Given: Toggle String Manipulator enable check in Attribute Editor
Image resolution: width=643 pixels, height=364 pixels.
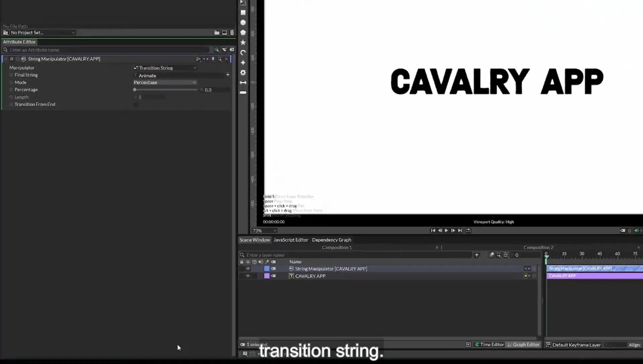Looking at the screenshot, I should [x=12, y=59].
